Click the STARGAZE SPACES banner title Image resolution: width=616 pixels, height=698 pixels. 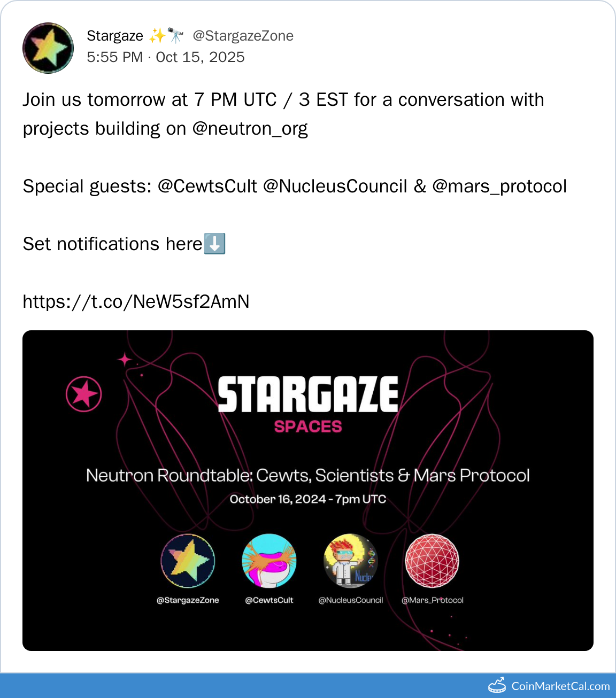pos(308,401)
